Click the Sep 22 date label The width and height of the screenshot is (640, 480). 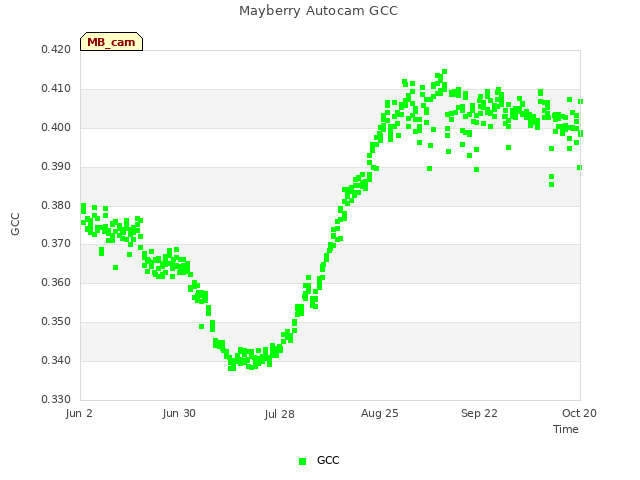pyautogui.click(x=480, y=413)
